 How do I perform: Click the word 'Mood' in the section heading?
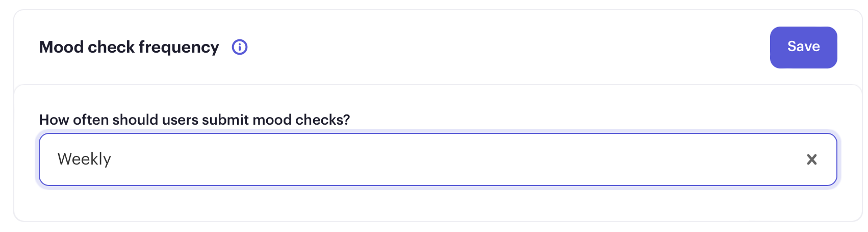(x=61, y=47)
